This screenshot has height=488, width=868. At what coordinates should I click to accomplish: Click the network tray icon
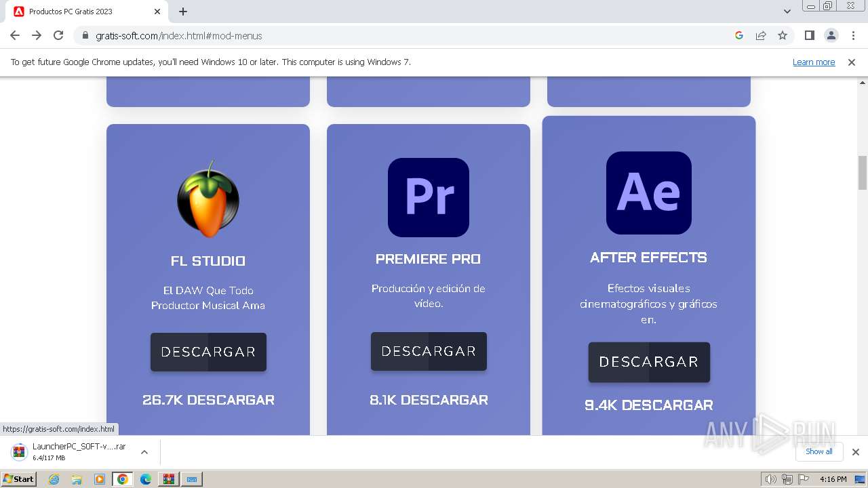click(x=787, y=479)
